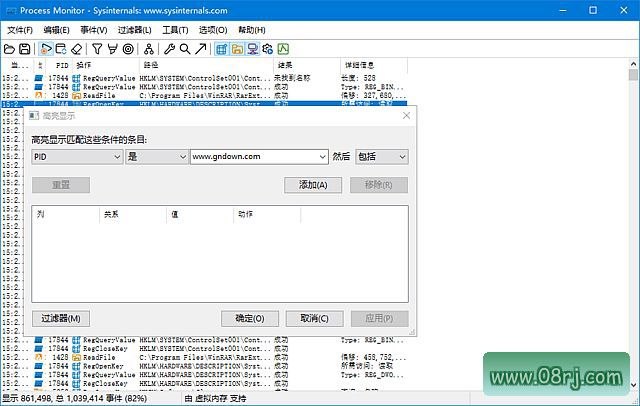The width and height of the screenshot is (640, 406).
Task: Select the Jump to arrow icon
Action: point(200,49)
